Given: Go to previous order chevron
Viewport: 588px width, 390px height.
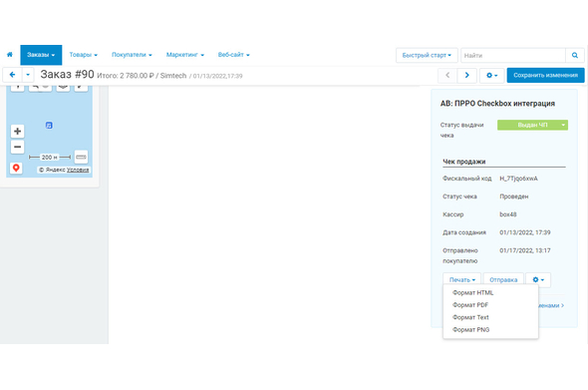Looking at the screenshot, I should click(x=447, y=75).
